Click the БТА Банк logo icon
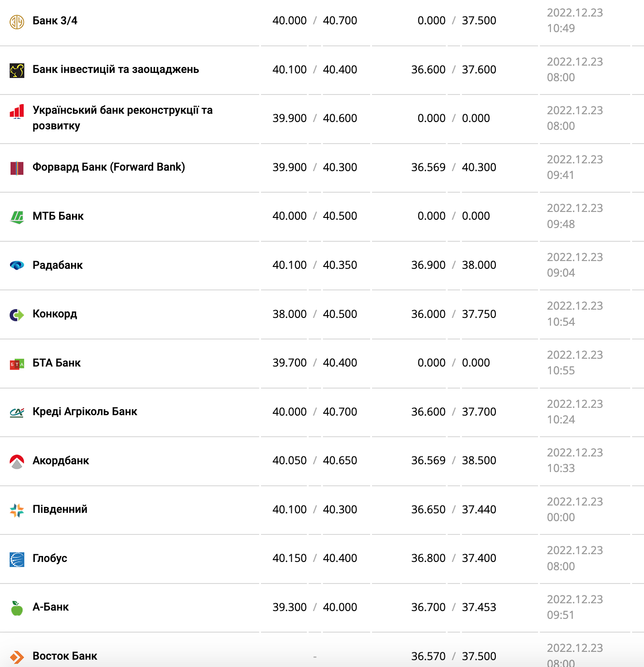The height and width of the screenshot is (667, 644). (x=17, y=364)
